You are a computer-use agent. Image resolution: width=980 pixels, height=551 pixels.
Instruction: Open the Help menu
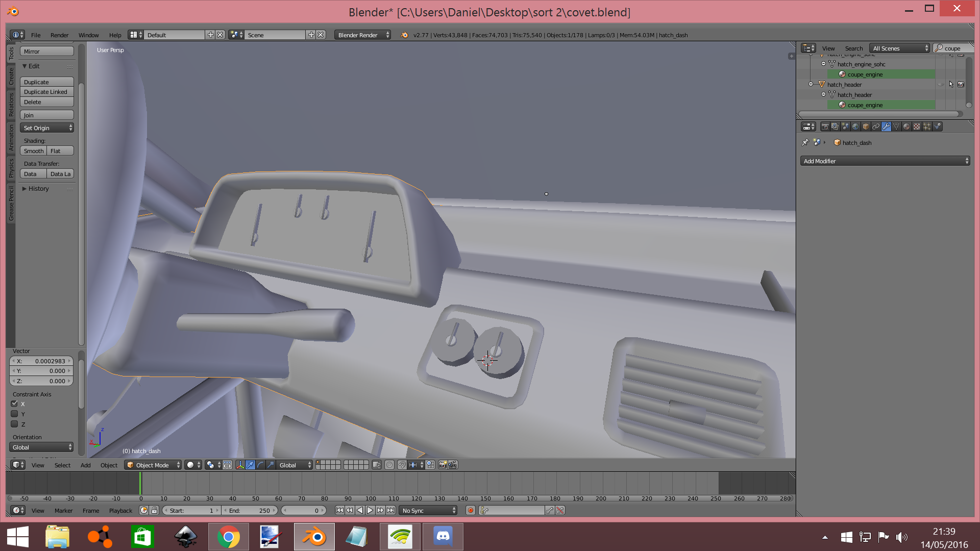click(x=115, y=35)
